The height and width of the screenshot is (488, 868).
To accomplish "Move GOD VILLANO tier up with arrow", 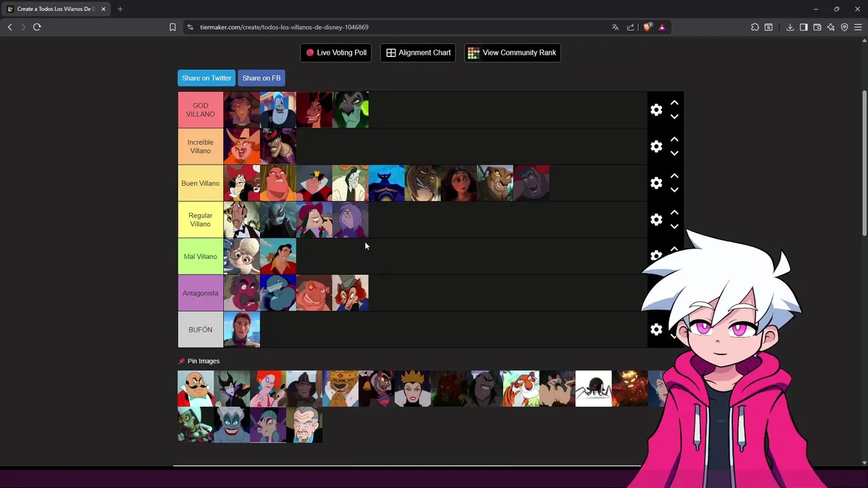I will (674, 102).
